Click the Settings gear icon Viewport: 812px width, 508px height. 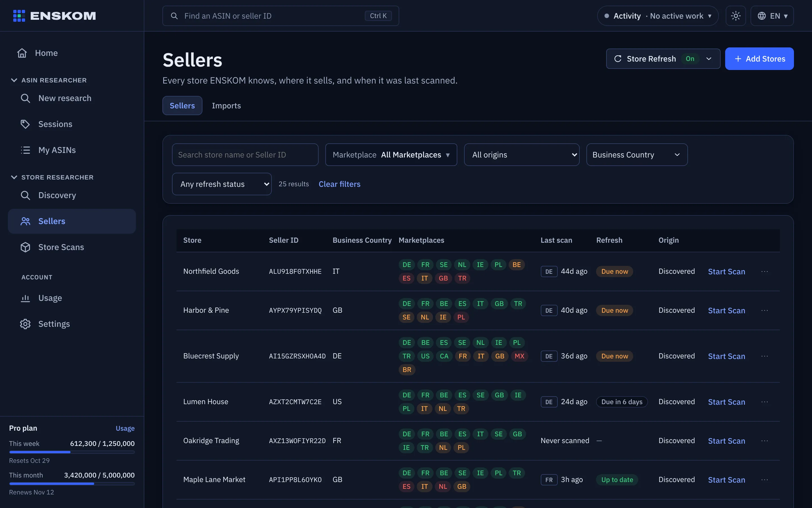[25, 324]
